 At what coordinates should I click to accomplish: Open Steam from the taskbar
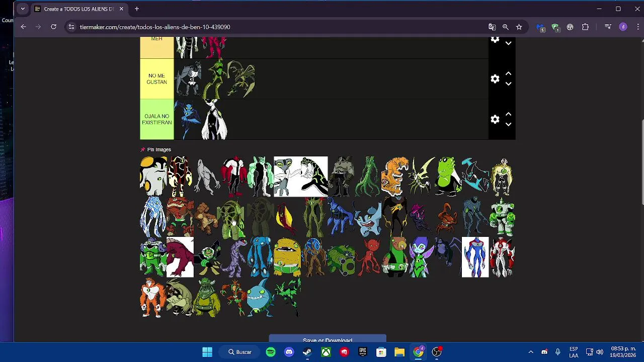pyautogui.click(x=307, y=352)
